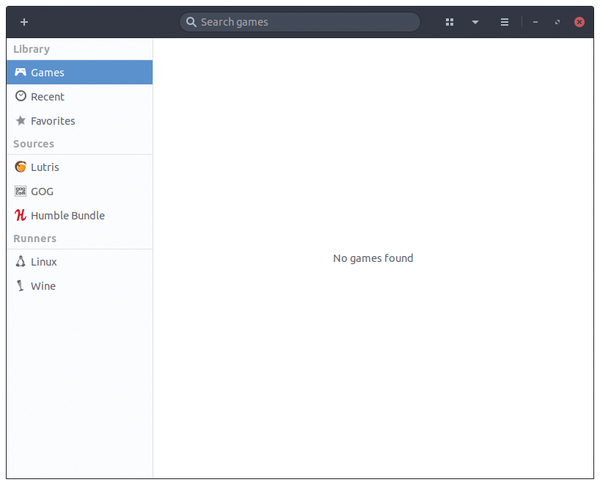Viewport: 600px width, 485px height.
Task: Filter by the Wine runner
Action: point(80,286)
